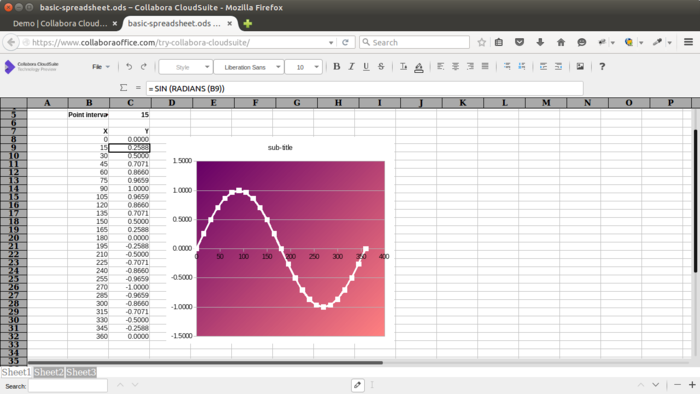700x394 pixels.
Task: Toggle underline text formatting
Action: (x=366, y=66)
